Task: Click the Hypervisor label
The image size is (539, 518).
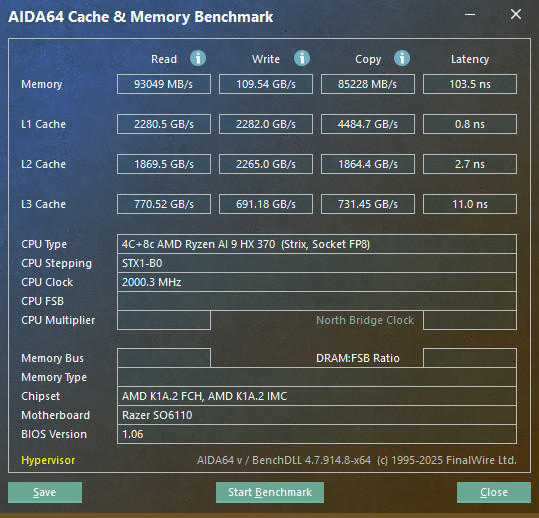Action: coord(48,460)
